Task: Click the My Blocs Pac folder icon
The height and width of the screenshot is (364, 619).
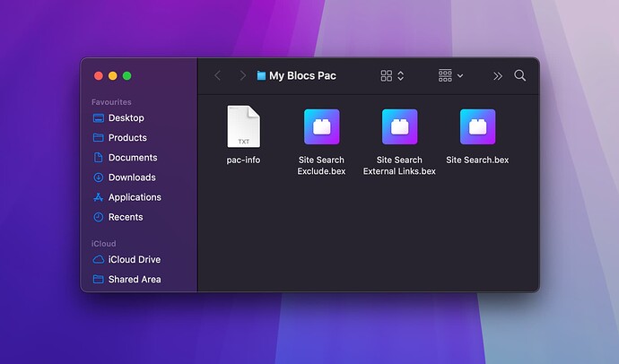Action: click(x=261, y=76)
